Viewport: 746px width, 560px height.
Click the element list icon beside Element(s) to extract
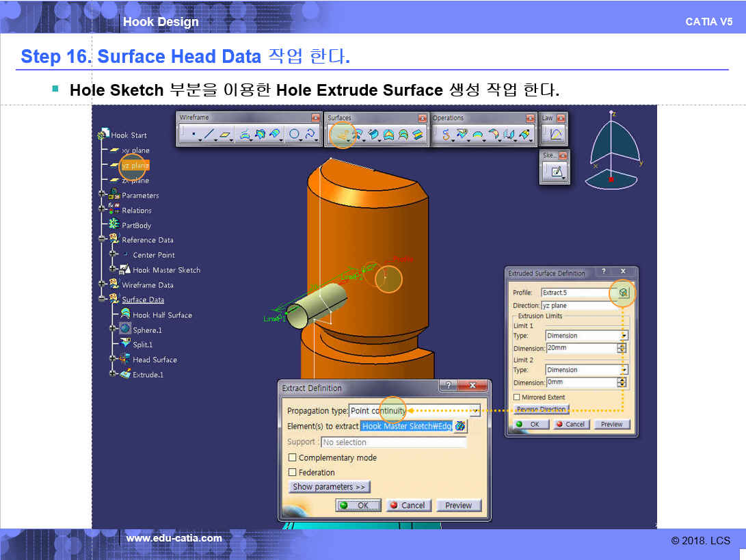[460, 426]
